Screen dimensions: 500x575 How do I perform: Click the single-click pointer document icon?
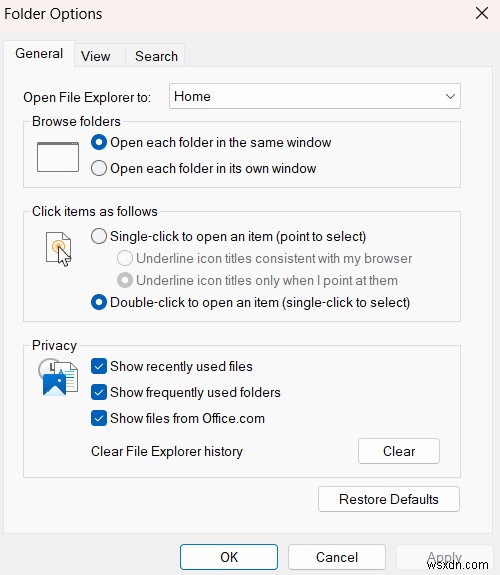point(59,249)
